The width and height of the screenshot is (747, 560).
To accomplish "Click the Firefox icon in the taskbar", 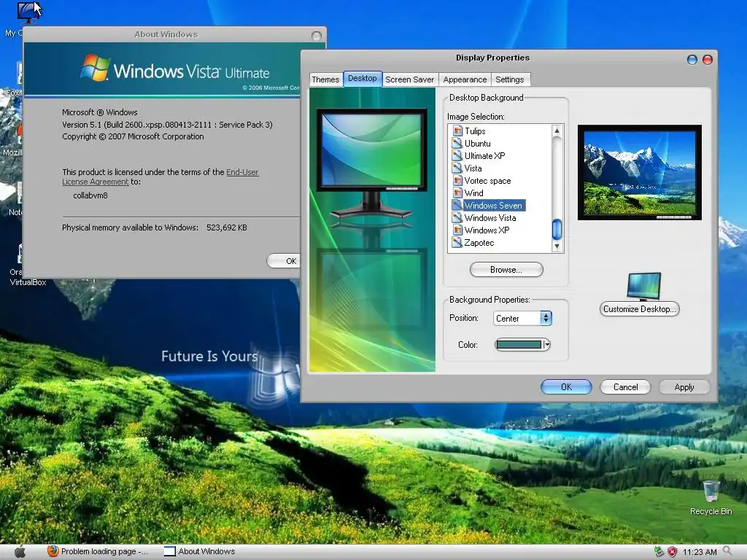I will (53, 551).
